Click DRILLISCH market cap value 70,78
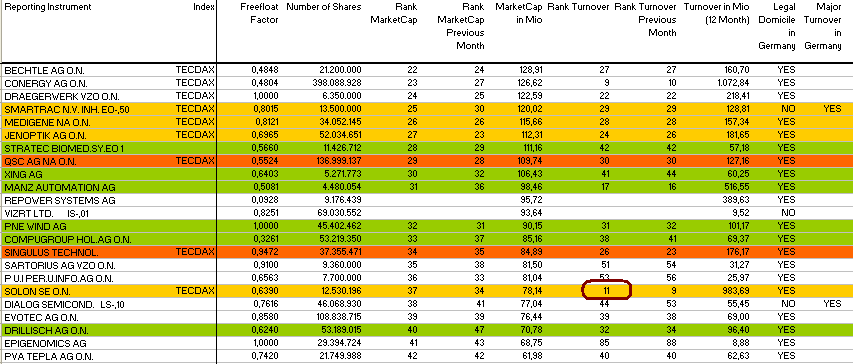Viewport: 853px width, 364px height. pyautogui.click(x=532, y=330)
